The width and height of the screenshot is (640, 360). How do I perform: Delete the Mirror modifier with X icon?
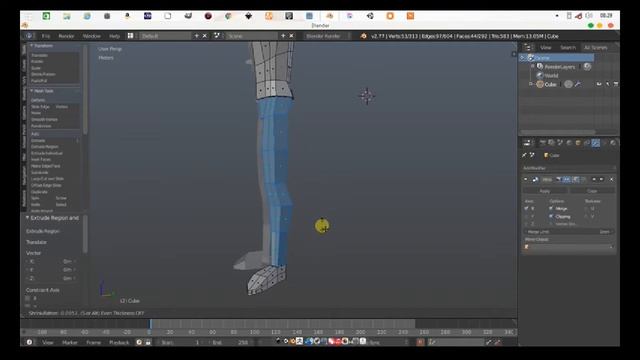(611, 179)
